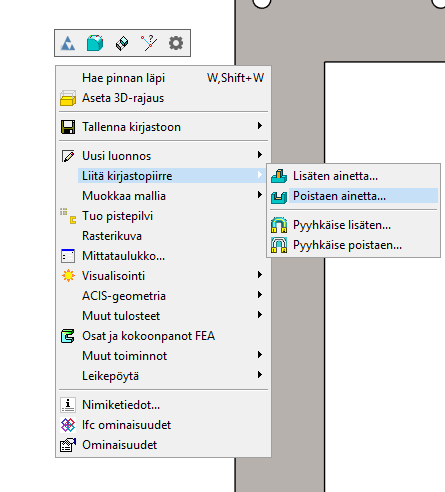445x492 pixels.
Task: Expand the Tallenna kirjastoon submenu arrow
Action: click(260, 126)
